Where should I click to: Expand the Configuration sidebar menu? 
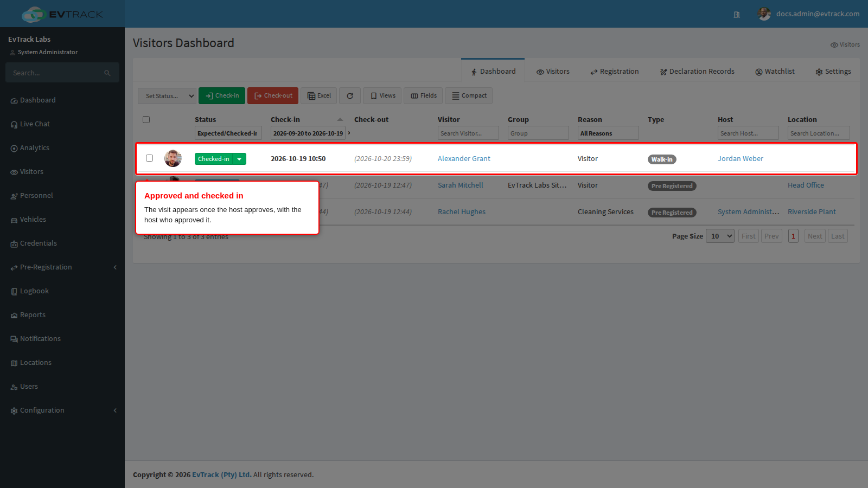click(x=62, y=410)
